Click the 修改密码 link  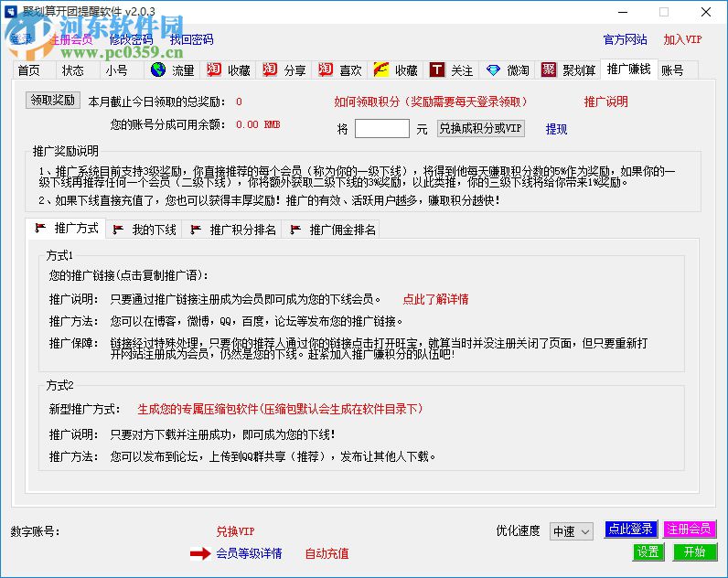click(131, 39)
